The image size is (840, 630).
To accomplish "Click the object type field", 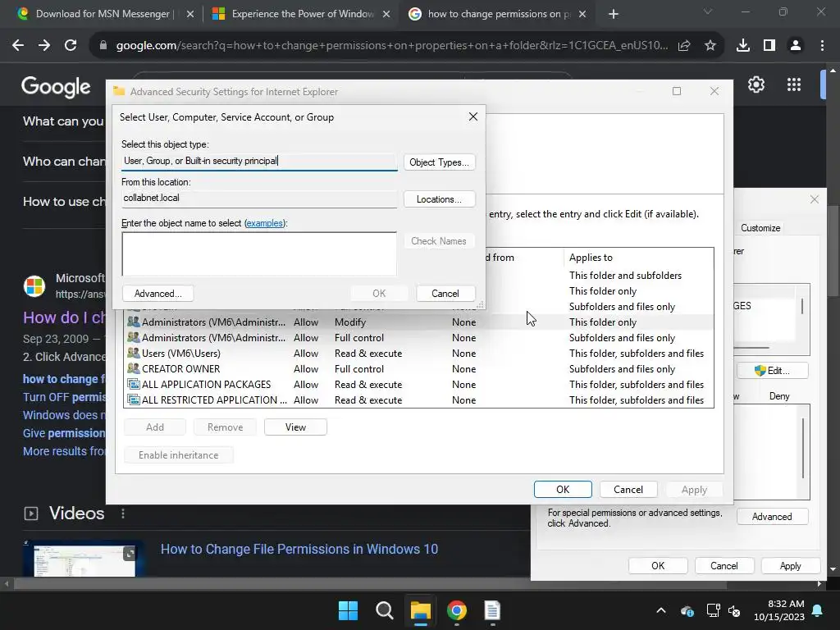I will point(259,162).
